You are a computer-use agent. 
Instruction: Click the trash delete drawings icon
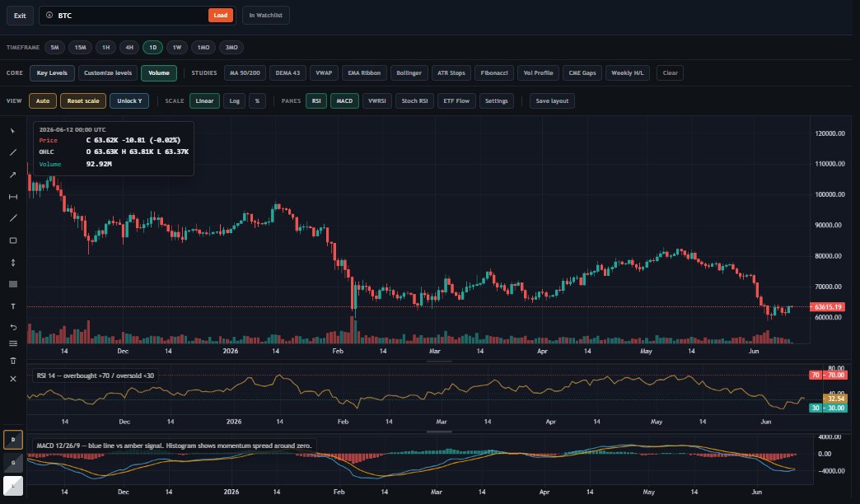point(13,361)
